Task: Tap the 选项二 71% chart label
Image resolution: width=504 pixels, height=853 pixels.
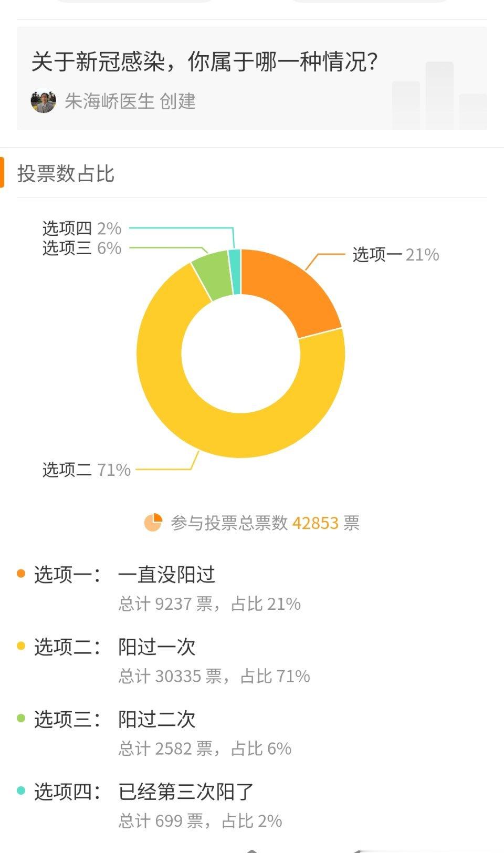Action: pos(87,470)
